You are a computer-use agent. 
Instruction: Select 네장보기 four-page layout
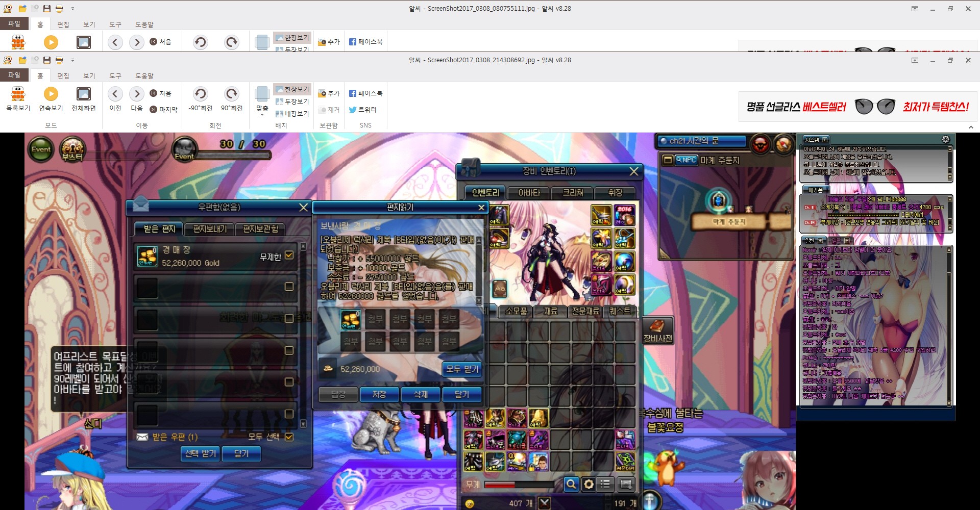(292, 114)
